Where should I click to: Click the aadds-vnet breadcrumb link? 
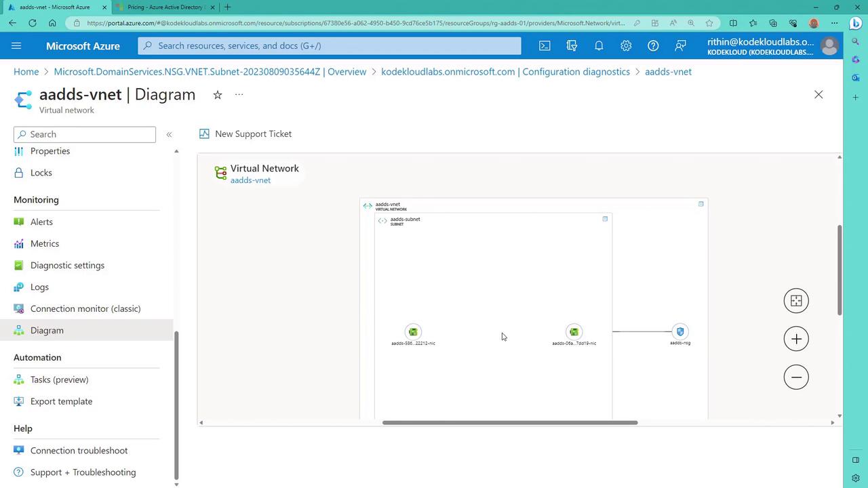(x=668, y=72)
